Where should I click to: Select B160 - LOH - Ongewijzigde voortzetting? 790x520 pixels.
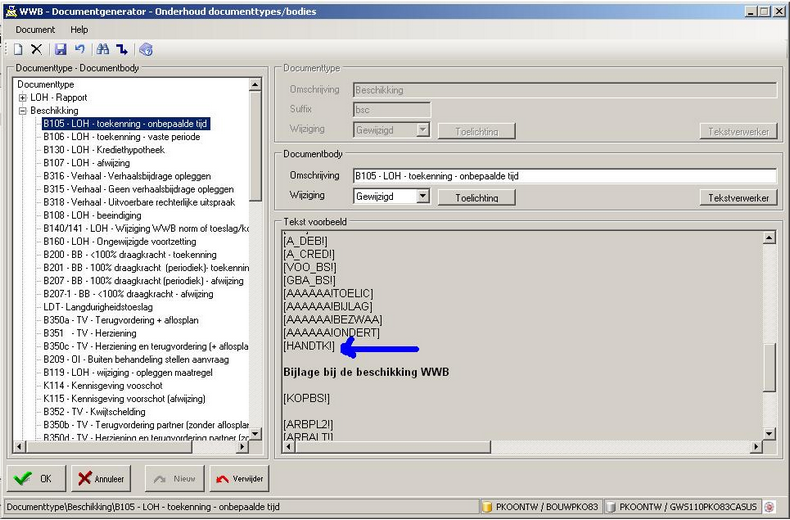120,242
